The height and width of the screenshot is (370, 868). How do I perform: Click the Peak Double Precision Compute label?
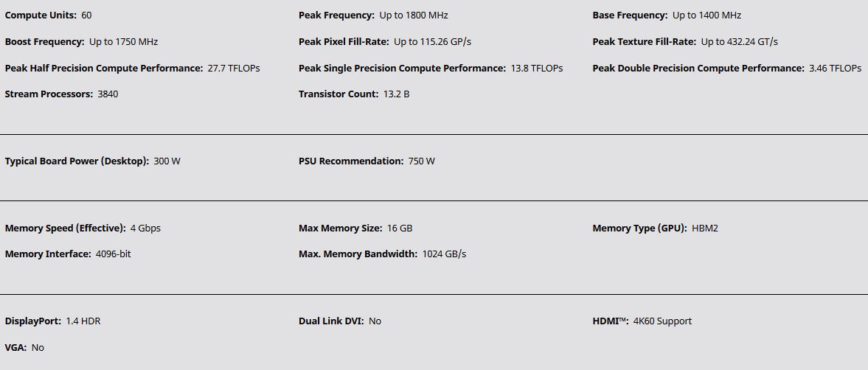pyautogui.click(x=698, y=68)
